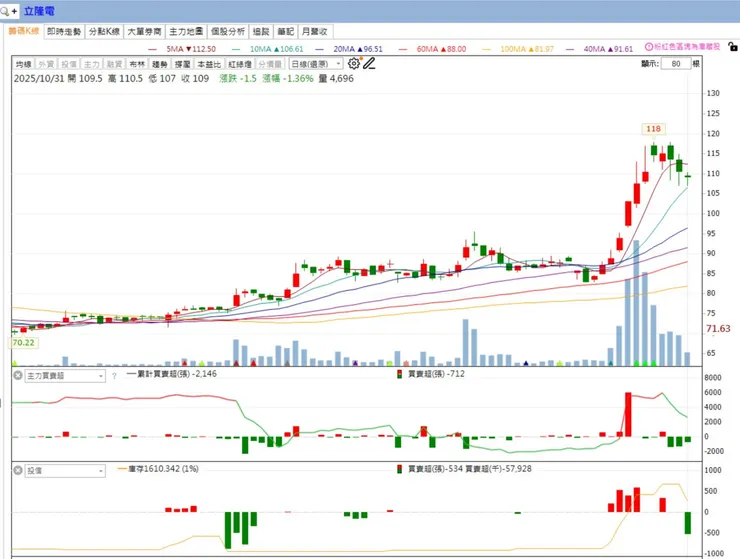Toggle the 外資 overlay button
The image size is (740, 559).
tap(46, 64)
